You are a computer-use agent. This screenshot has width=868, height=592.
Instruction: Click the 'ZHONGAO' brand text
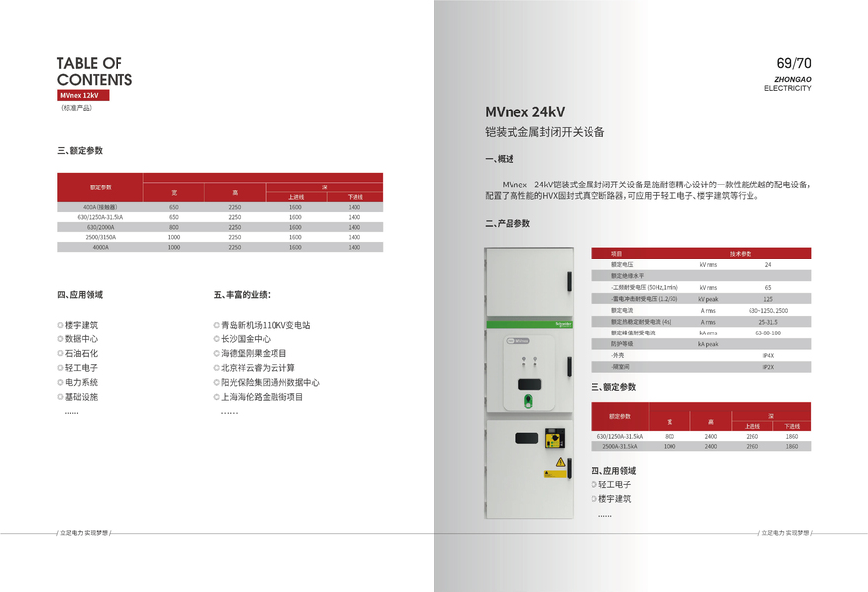pyautogui.click(x=793, y=79)
